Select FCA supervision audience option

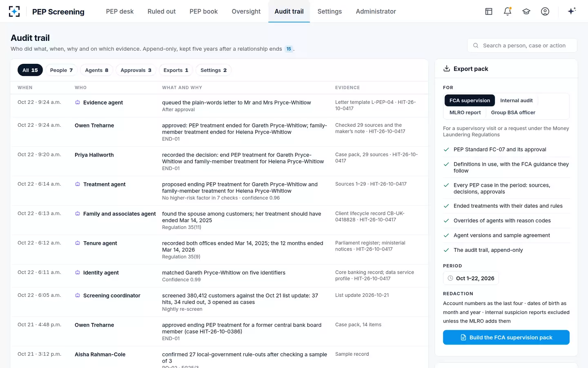pos(470,101)
